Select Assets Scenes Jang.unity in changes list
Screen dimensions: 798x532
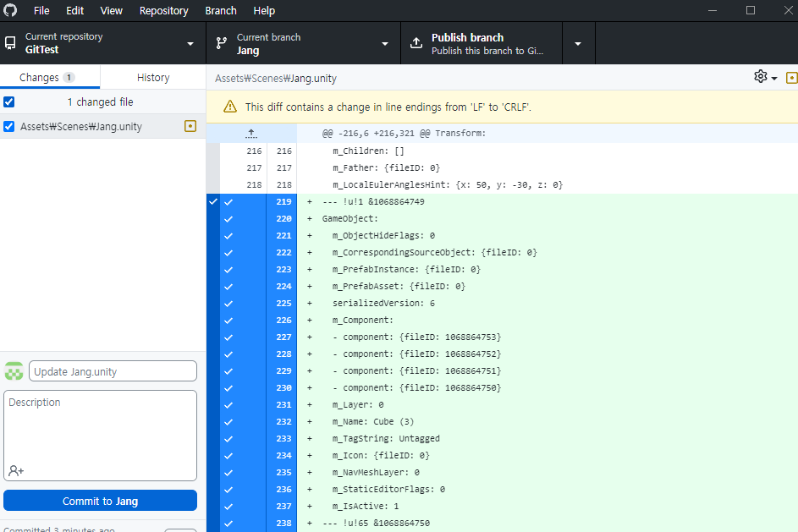click(102, 126)
